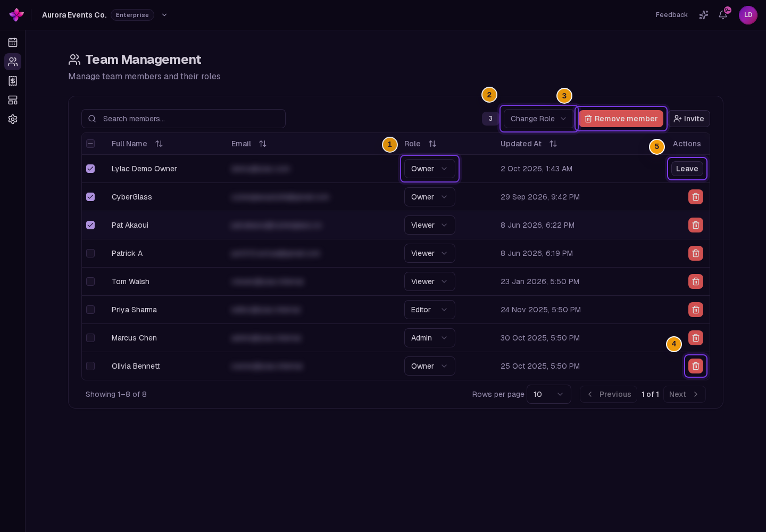Change Priya Sharma's Editor role dropdown
Screen dimensions: 766x532
click(x=430, y=310)
